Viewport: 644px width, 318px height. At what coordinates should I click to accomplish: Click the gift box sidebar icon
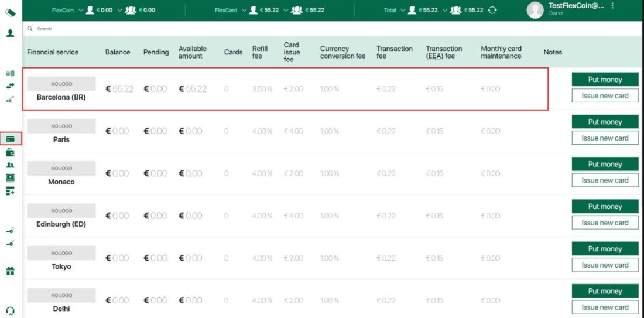click(10, 271)
